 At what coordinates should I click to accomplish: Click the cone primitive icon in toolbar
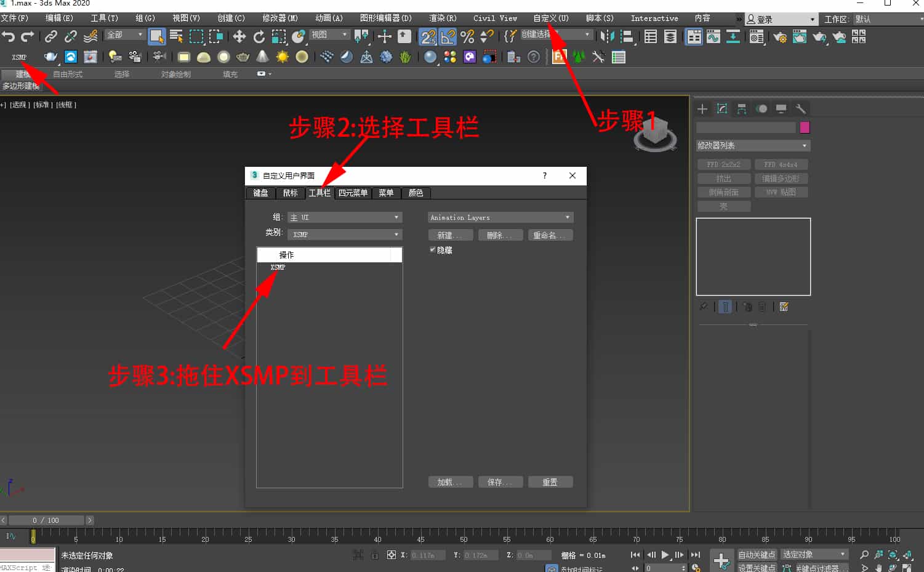pyautogui.click(x=262, y=57)
